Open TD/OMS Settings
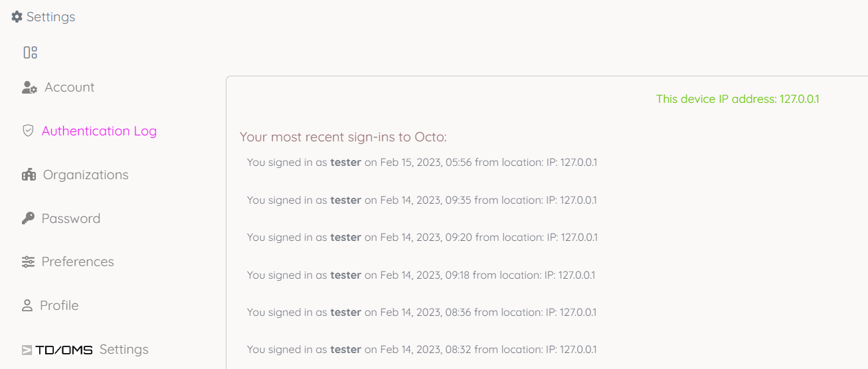This screenshot has width=868, height=369. coord(124,350)
